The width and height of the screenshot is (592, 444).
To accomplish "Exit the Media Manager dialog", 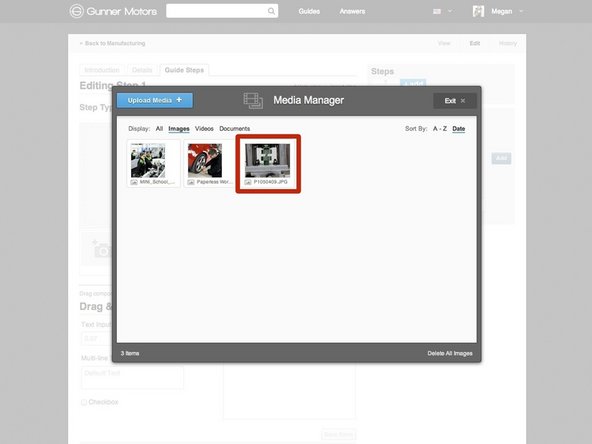I will (x=455, y=101).
